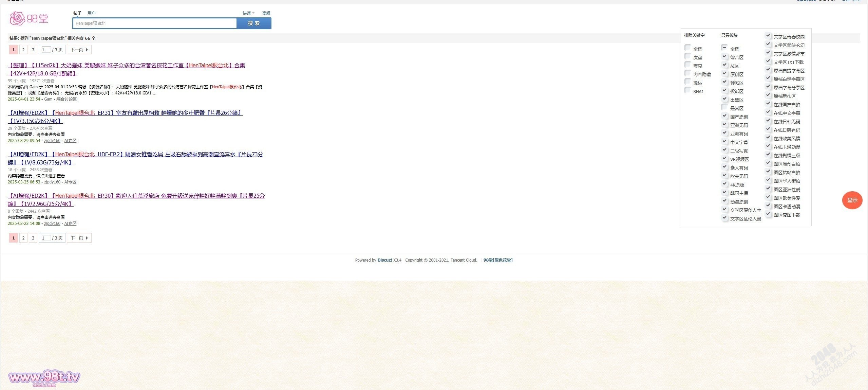
Task: Go to page 2 in bottom pagination
Action: [x=23, y=238]
